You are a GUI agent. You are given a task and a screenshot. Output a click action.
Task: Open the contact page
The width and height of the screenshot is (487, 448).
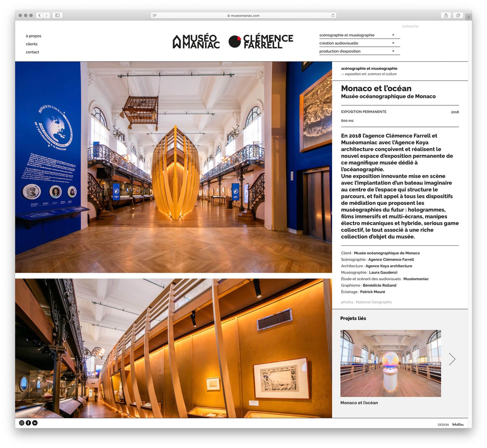click(x=32, y=52)
